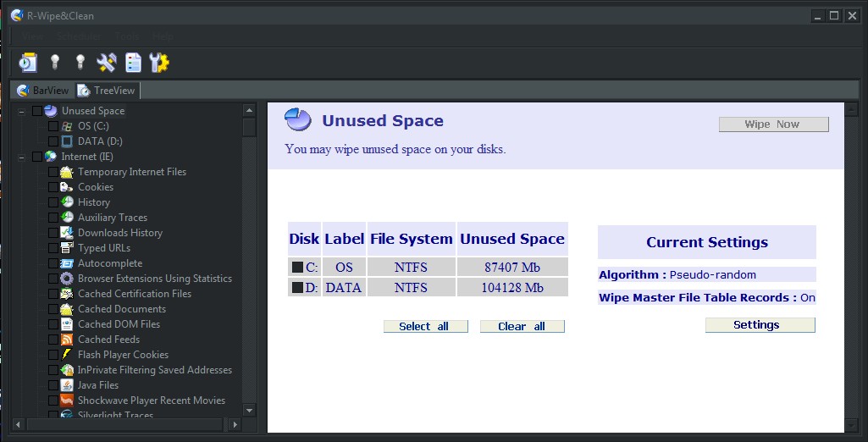Click tree panel scrollbar up arrow

click(x=249, y=109)
